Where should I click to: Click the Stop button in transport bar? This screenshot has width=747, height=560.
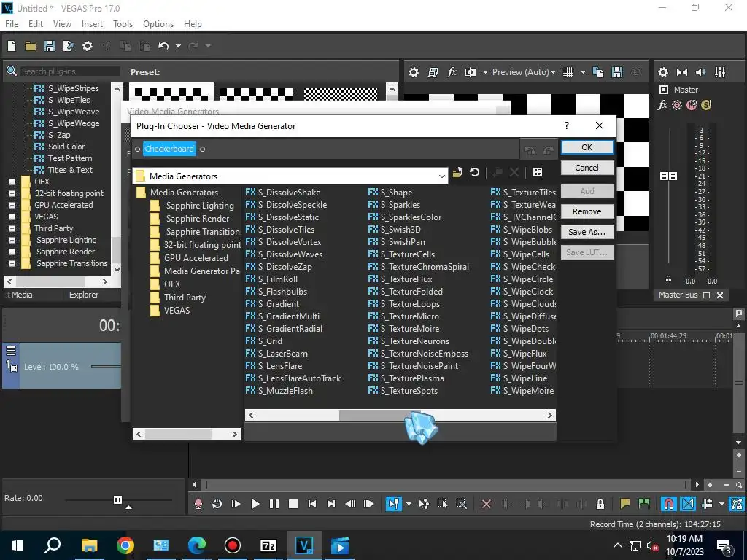point(293,504)
